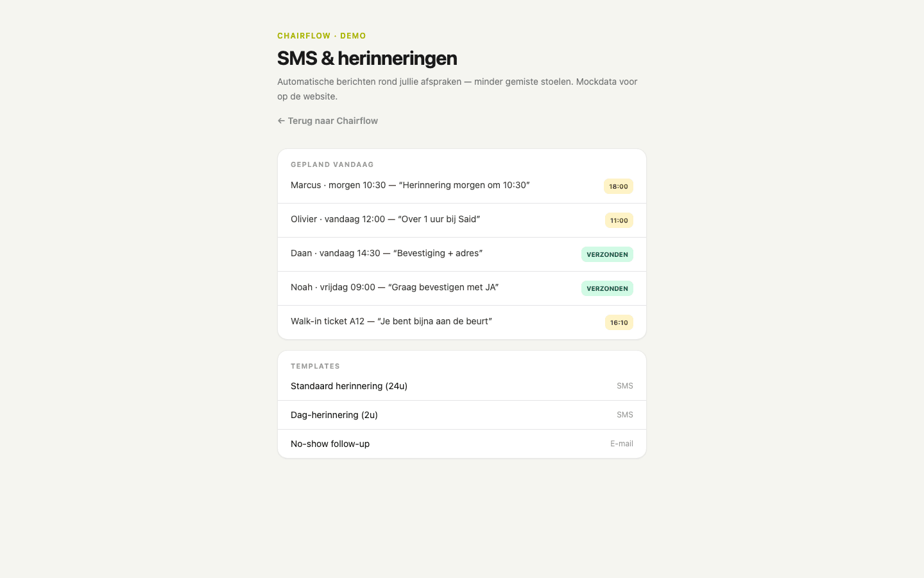The image size is (924, 578).
Task: Select the No-show follow-up template
Action: (330, 443)
